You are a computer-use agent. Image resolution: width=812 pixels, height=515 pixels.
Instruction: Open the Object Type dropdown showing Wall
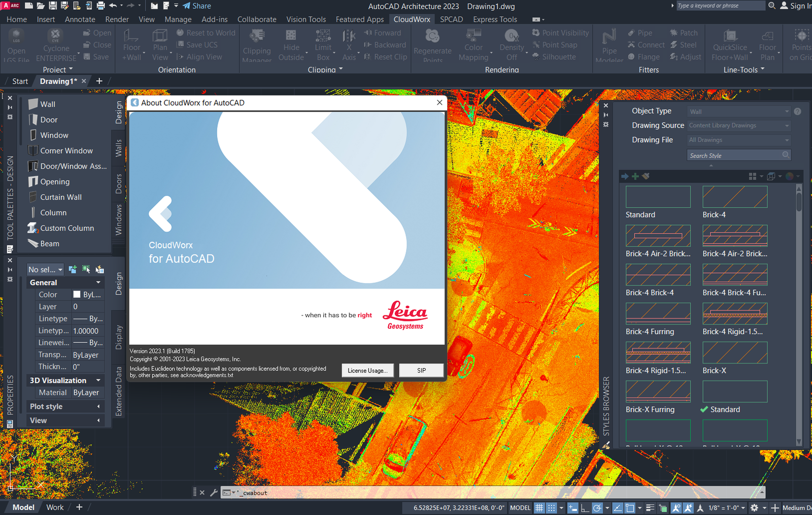click(x=739, y=111)
